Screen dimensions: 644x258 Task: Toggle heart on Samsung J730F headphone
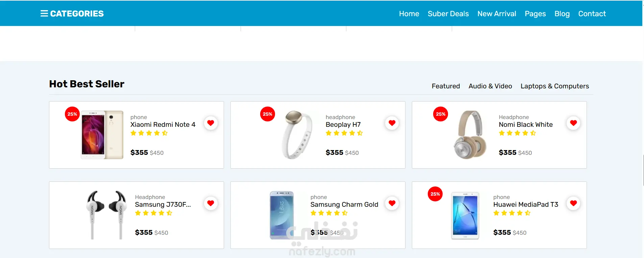(210, 203)
